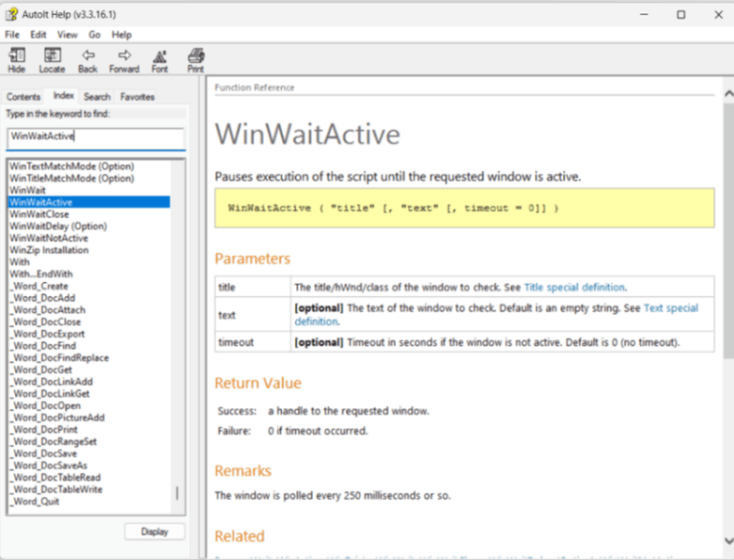Go Back using the toolbar arrow
734x560 pixels.
click(x=88, y=60)
